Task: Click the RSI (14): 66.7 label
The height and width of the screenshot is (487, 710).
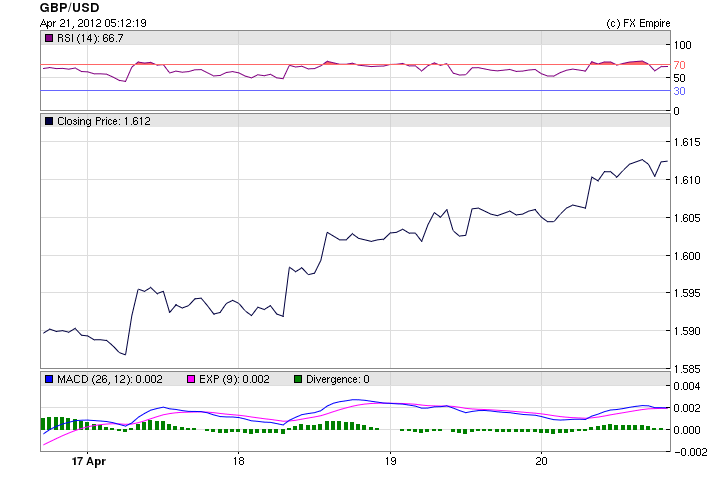Action: click(90, 38)
